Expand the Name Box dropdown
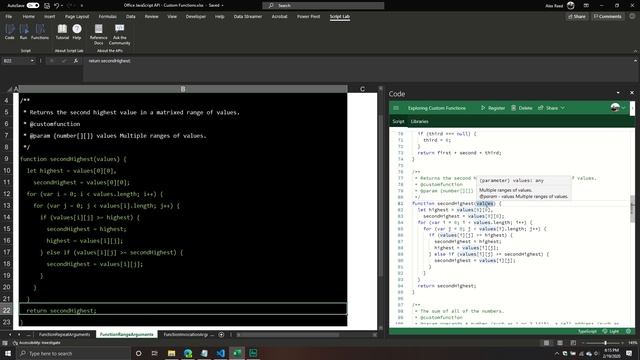The width and height of the screenshot is (640, 360). coord(32,61)
